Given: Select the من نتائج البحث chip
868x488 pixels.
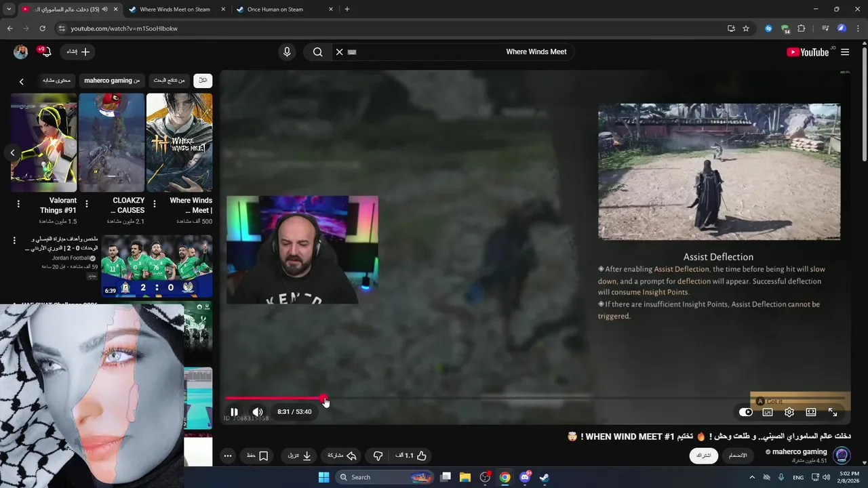Looking at the screenshot, I should 170,81.
